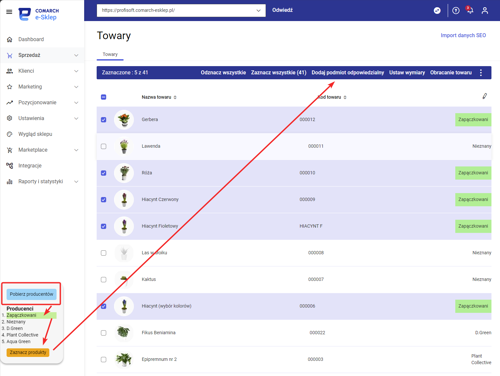
Task: Open Wygląd sklepu menu item
Action: [35, 134]
